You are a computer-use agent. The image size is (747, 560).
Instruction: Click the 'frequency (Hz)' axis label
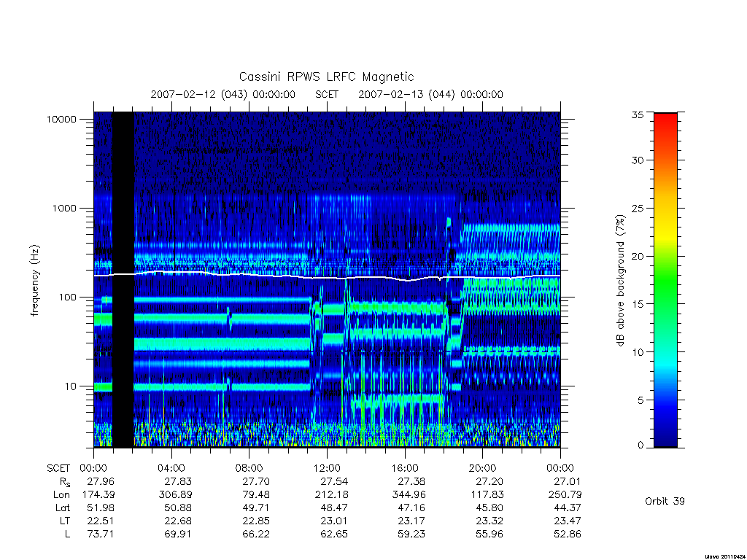pyautogui.click(x=34, y=281)
